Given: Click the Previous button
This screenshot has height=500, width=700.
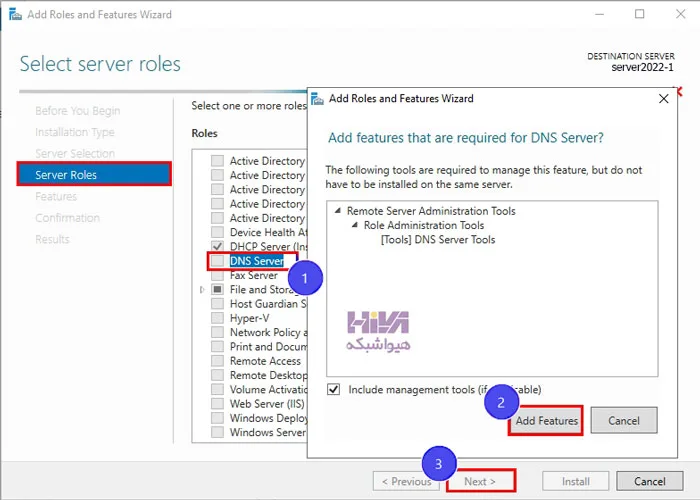Looking at the screenshot, I should point(406,481).
